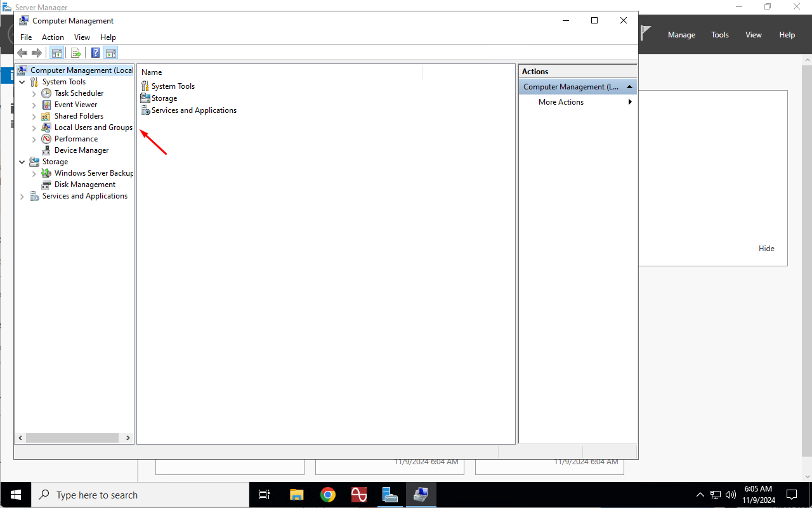
Task: Expand the Task Scheduler tree node
Action: point(34,93)
